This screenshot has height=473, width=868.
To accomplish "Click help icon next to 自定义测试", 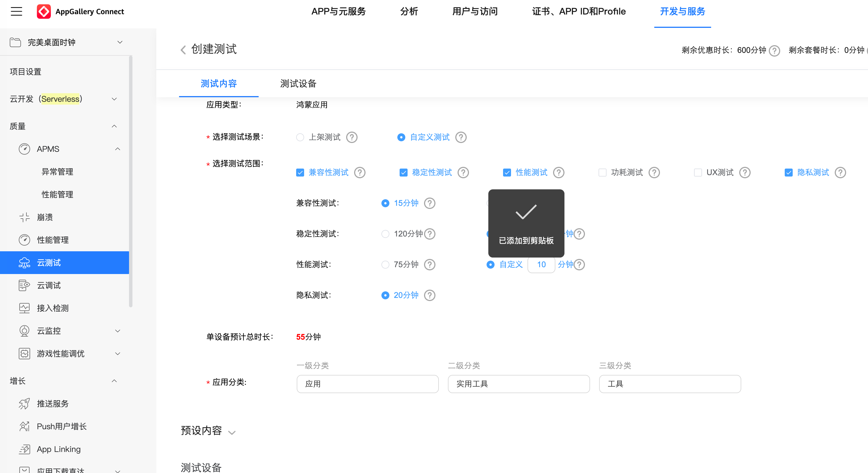I will 461,138.
